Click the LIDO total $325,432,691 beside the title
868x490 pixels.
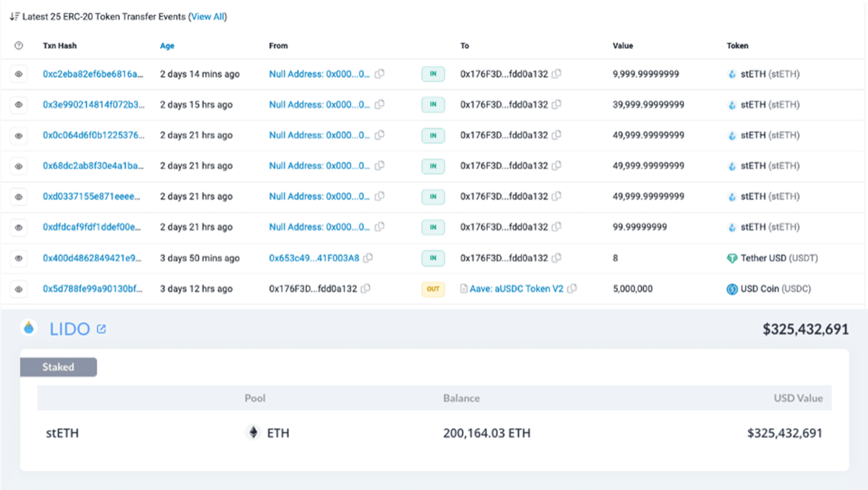(x=806, y=329)
